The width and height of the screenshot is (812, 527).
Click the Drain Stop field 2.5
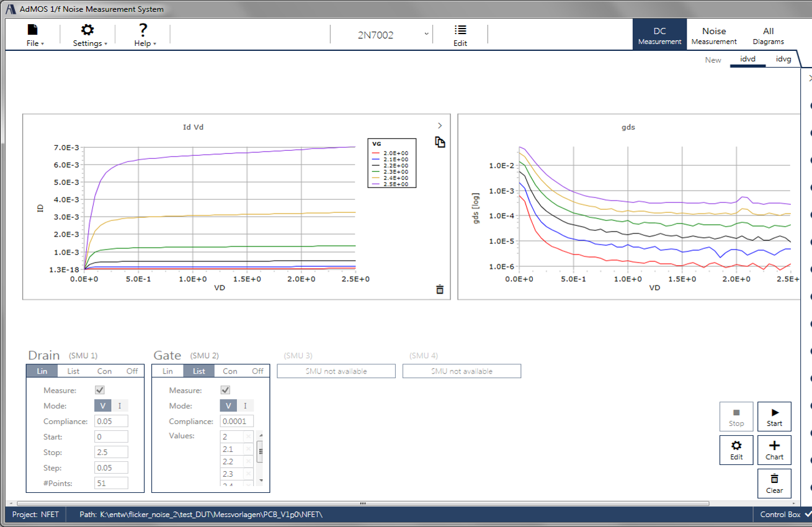[112, 453]
